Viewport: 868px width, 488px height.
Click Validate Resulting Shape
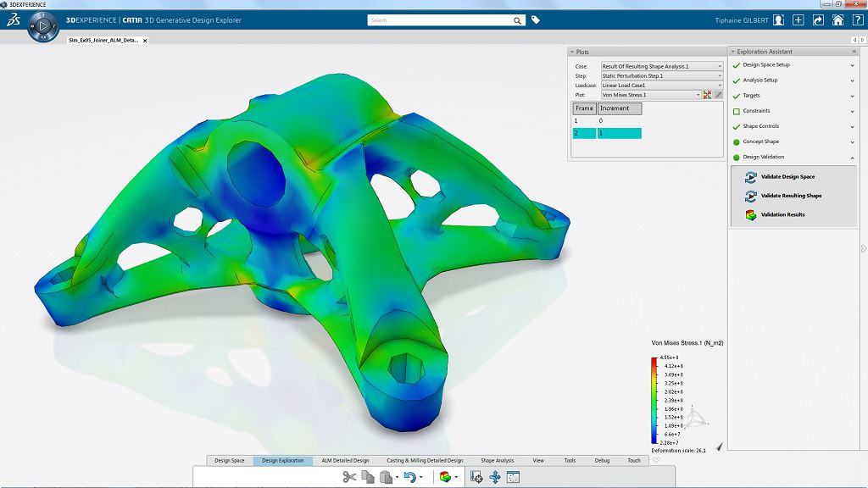tap(790, 196)
